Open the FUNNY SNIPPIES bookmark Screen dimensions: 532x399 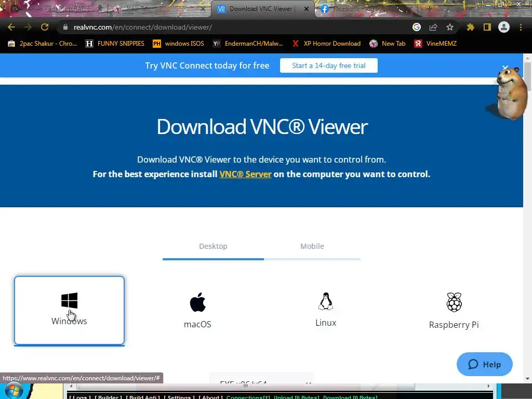pos(115,44)
